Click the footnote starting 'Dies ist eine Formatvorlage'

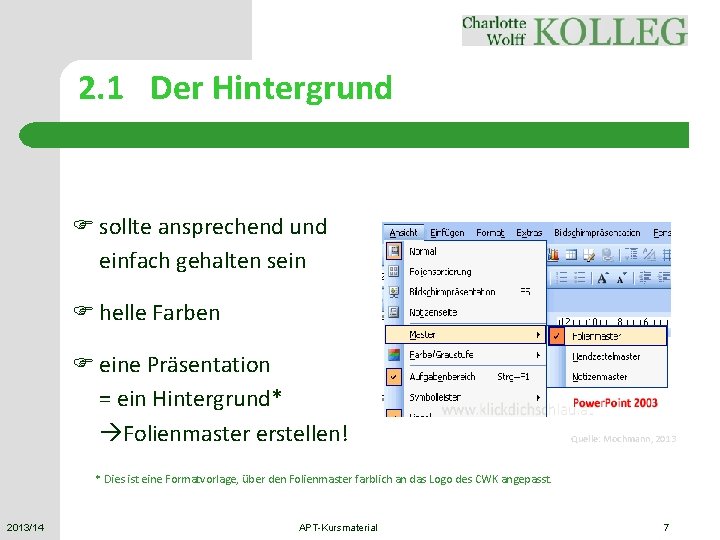323,479
